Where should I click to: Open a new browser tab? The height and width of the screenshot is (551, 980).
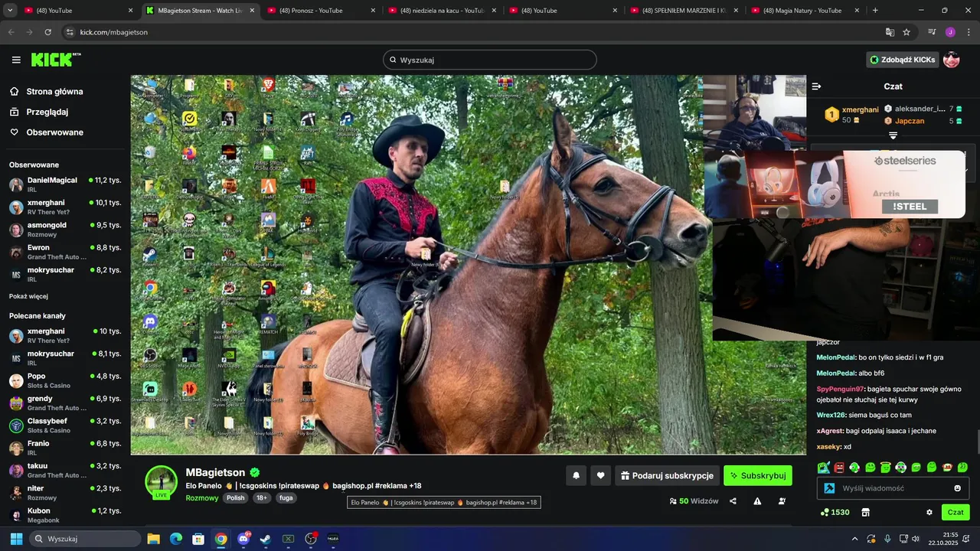[x=875, y=11]
